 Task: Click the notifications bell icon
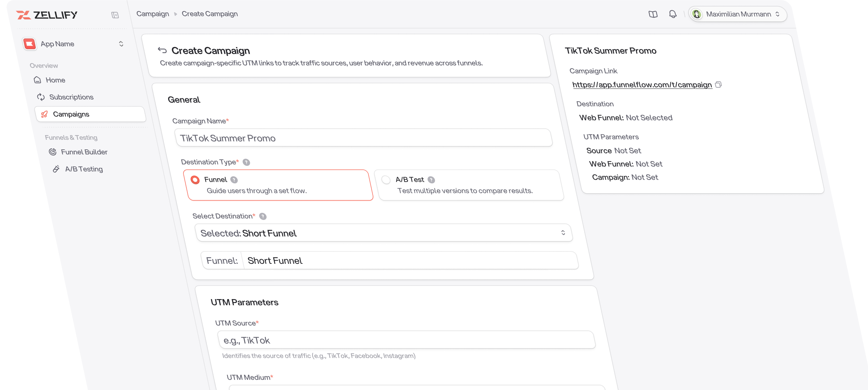click(672, 14)
